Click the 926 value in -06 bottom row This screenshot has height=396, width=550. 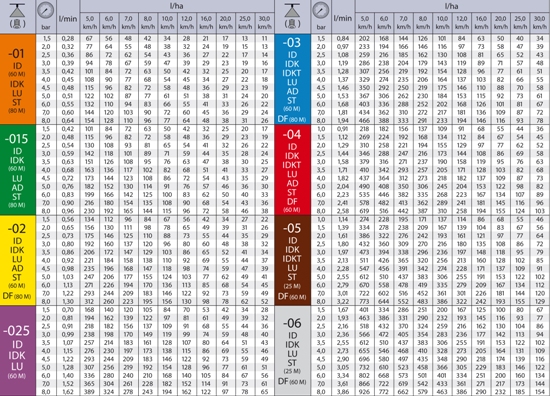click(x=364, y=392)
